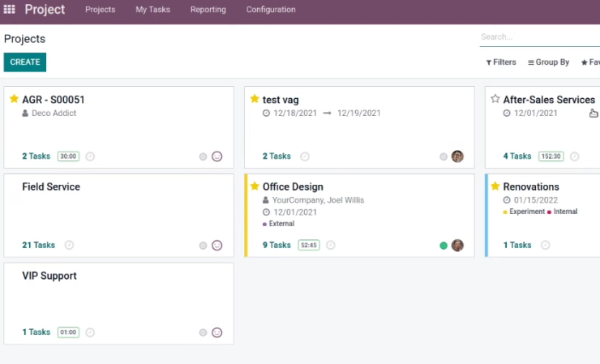Open 21 Tasks link on Field Service
The height and width of the screenshot is (364, 600).
coord(38,245)
